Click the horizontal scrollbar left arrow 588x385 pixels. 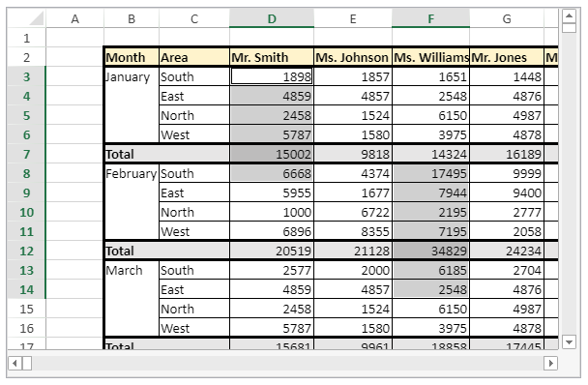(x=15, y=363)
